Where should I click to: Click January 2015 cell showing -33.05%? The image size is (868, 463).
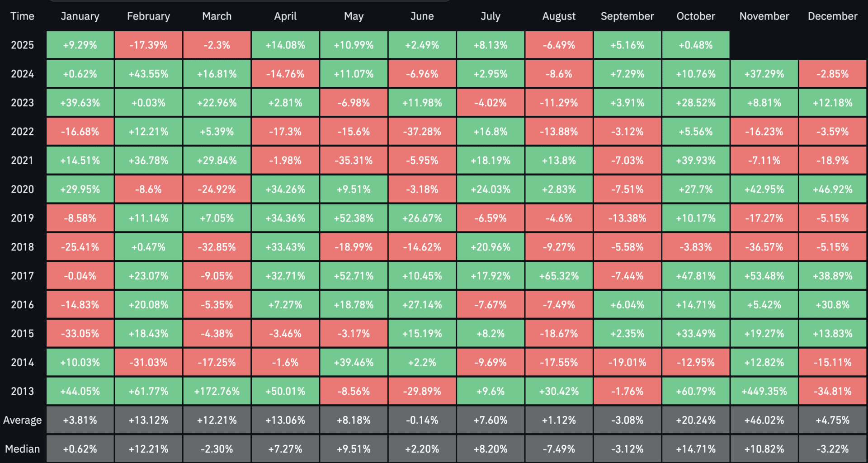tap(80, 334)
